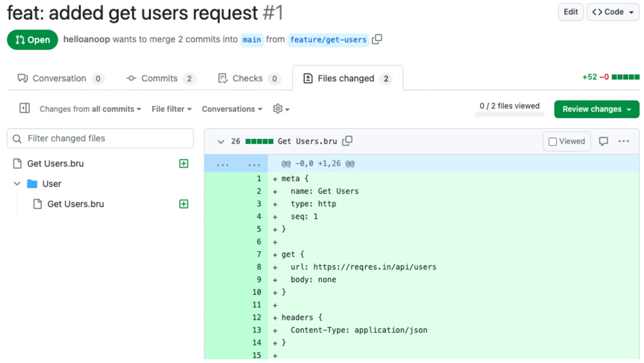
Task: Open Changes from all commits dropdown
Action: (x=90, y=109)
